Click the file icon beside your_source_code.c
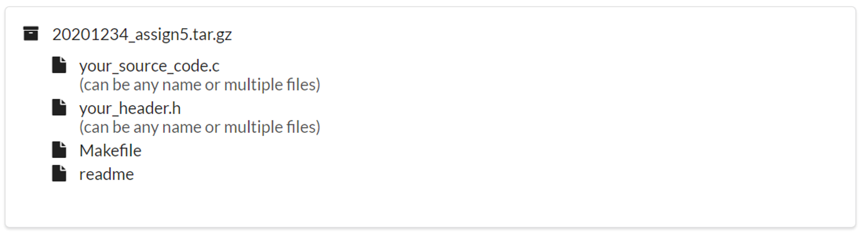868x238 pixels. pos(59,65)
